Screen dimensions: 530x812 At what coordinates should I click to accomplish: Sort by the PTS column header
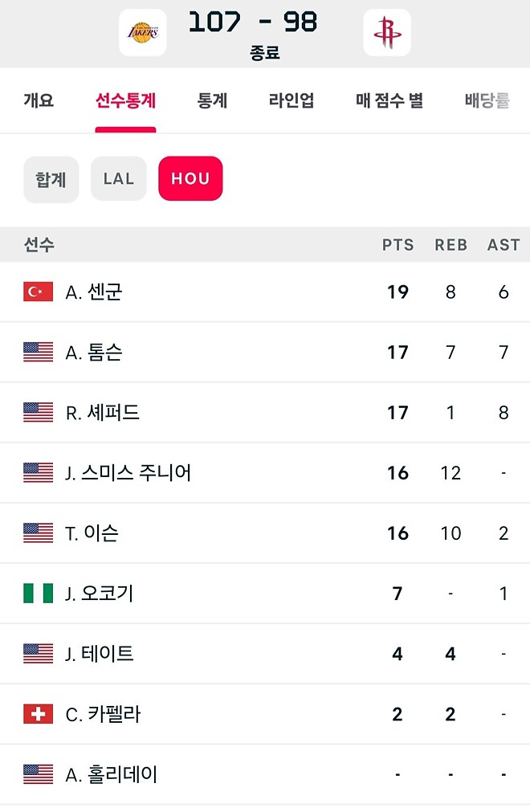(x=397, y=245)
